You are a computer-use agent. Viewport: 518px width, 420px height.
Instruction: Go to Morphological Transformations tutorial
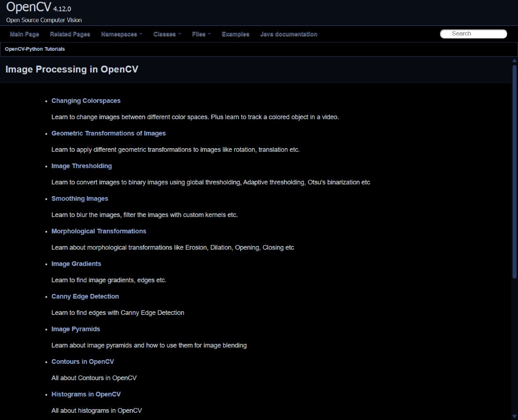coord(99,231)
